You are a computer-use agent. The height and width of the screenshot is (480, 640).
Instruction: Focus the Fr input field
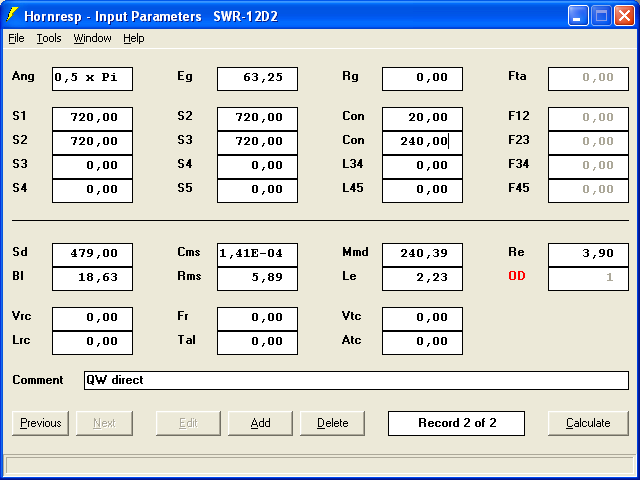[258, 319]
